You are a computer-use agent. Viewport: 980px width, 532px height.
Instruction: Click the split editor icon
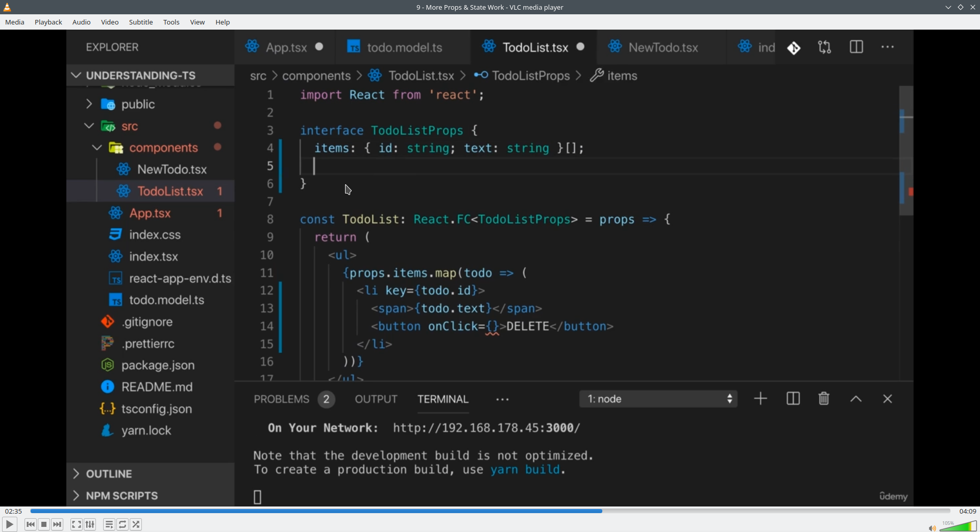coord(856,47)
